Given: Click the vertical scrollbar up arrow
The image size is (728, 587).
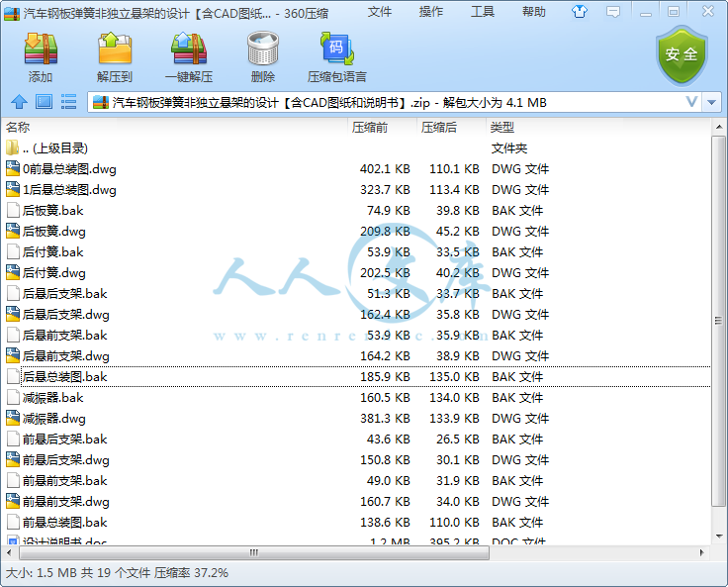Looking at the screenshot, I should click(719, 127).
